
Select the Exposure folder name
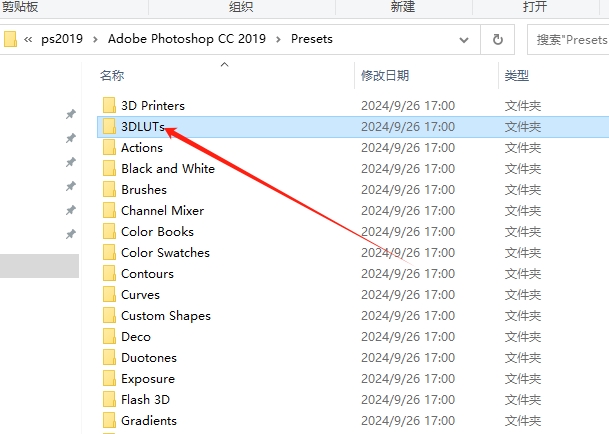[x=148, y=379]
